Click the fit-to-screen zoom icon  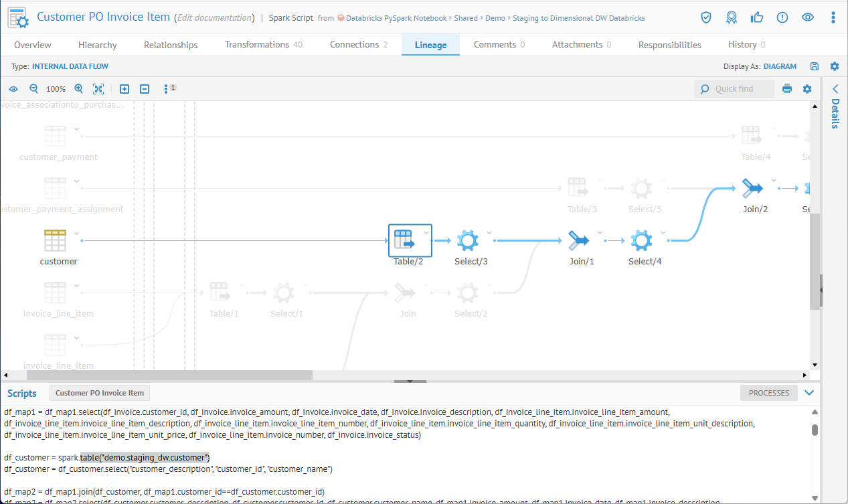pyautogui.click(x=98, y=89)
